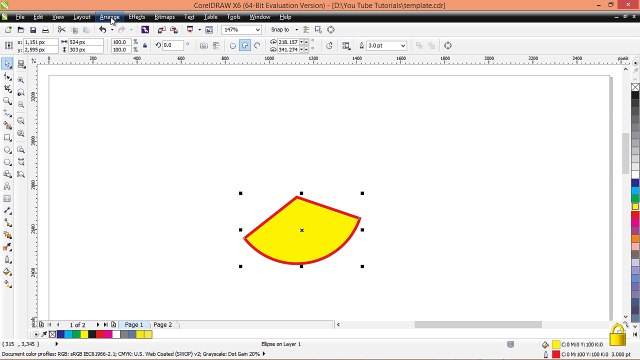Toggle mirror horizontally button
The width and height of the screenshot is (640, 360).
click(x=204, y=46)
